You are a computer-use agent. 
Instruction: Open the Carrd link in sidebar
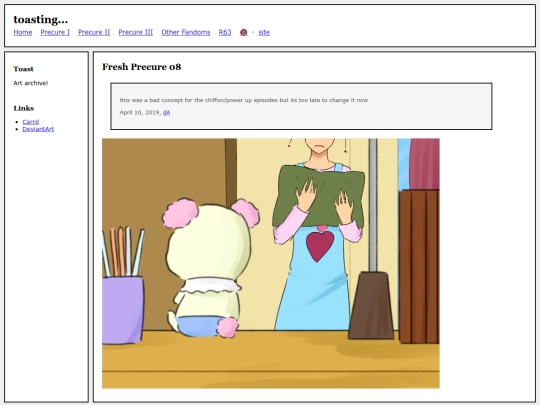(31, 122)
